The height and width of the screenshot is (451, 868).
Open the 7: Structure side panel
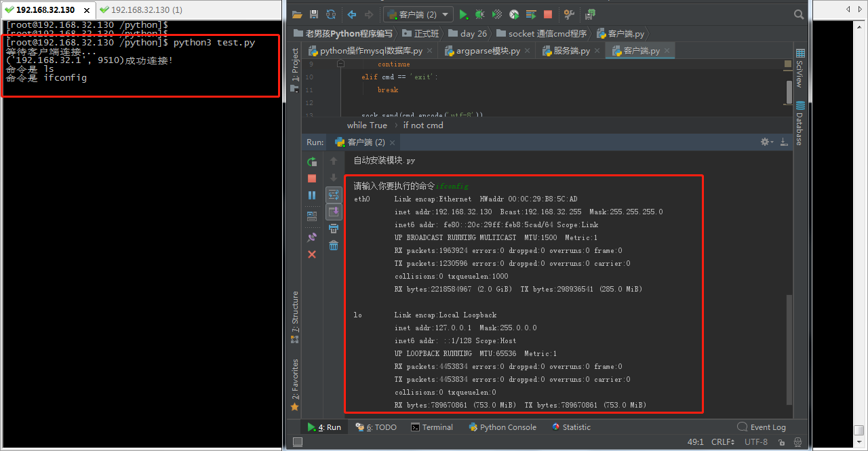(295, 317)
